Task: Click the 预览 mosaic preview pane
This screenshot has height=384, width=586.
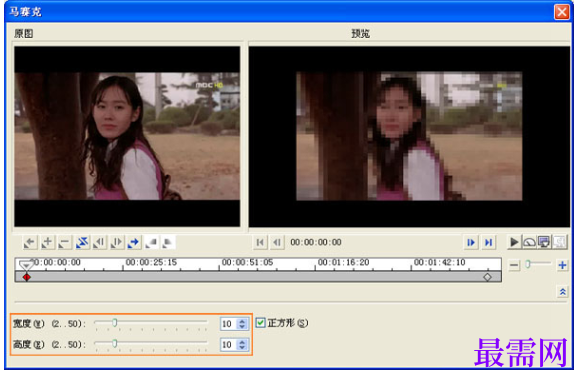Action: pos(409,136)
